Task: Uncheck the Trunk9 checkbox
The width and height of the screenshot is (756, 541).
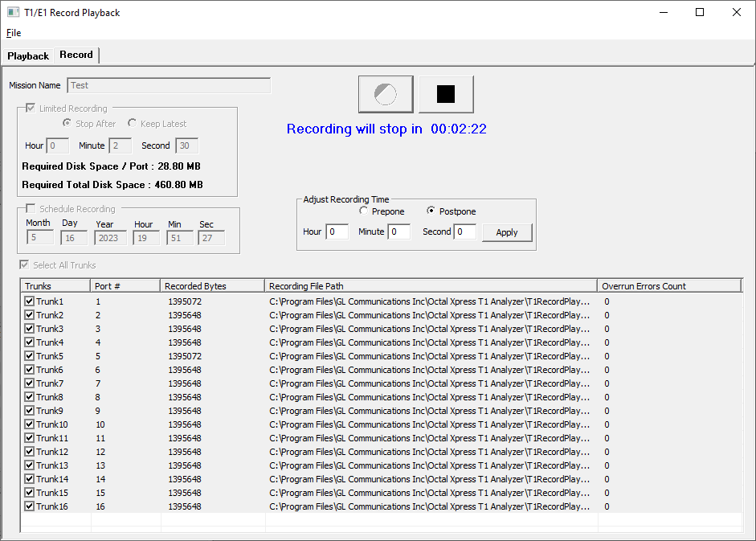Action: click(30, 411)
